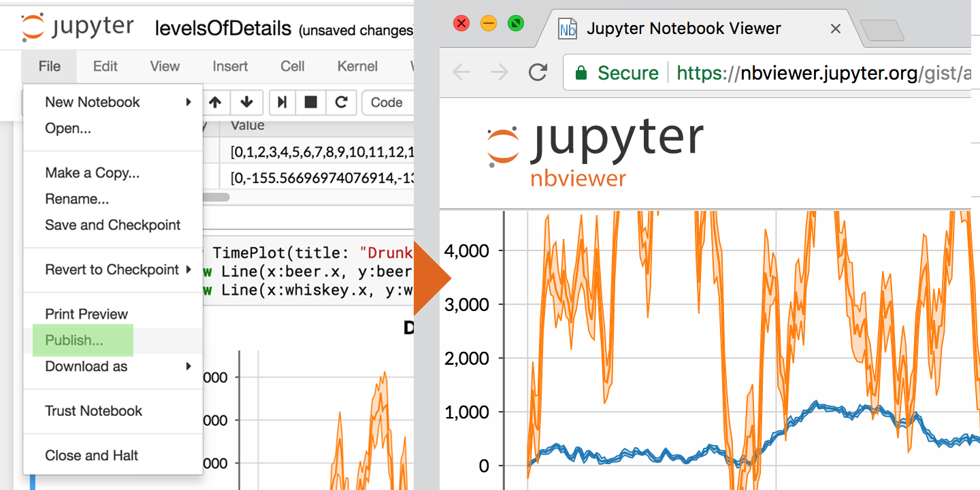This screenshot has width=980, height=490.
Task: Choose Print Preview
Action: [113, 314]
